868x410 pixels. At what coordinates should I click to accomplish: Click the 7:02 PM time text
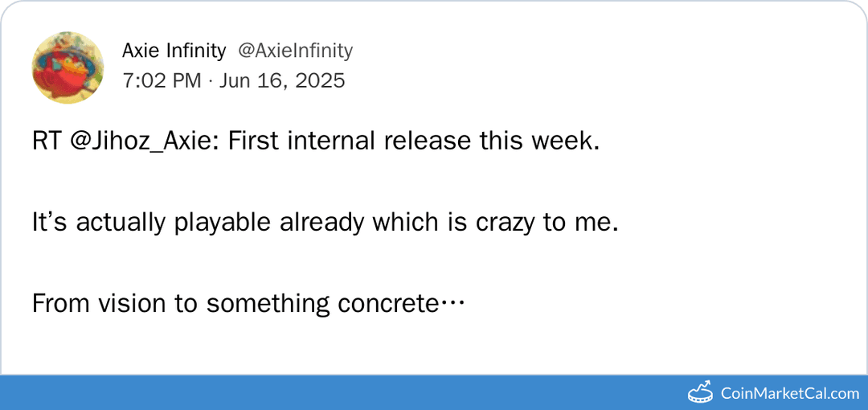162,80
